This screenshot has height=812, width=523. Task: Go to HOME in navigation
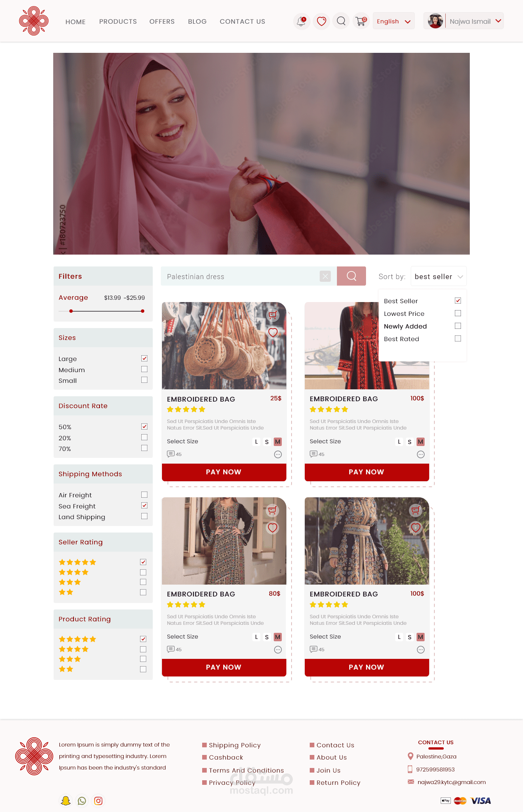(75, 22)
